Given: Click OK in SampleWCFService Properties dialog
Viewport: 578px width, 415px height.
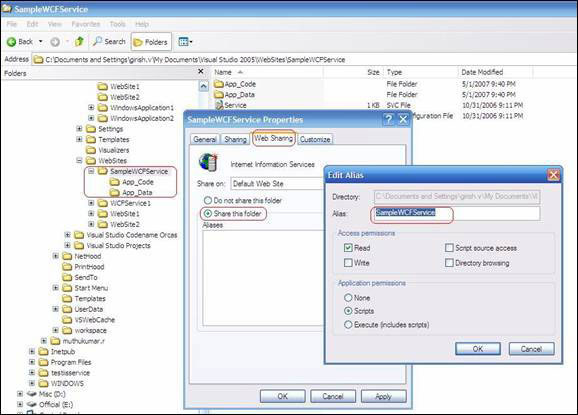Looking at the screenshot, I should 282,396.
